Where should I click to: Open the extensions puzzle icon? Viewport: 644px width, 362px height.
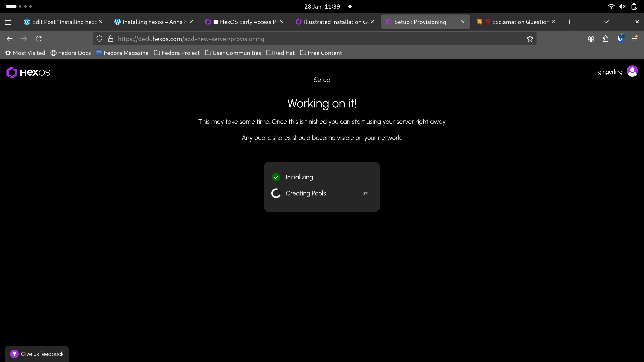point(605,39)
